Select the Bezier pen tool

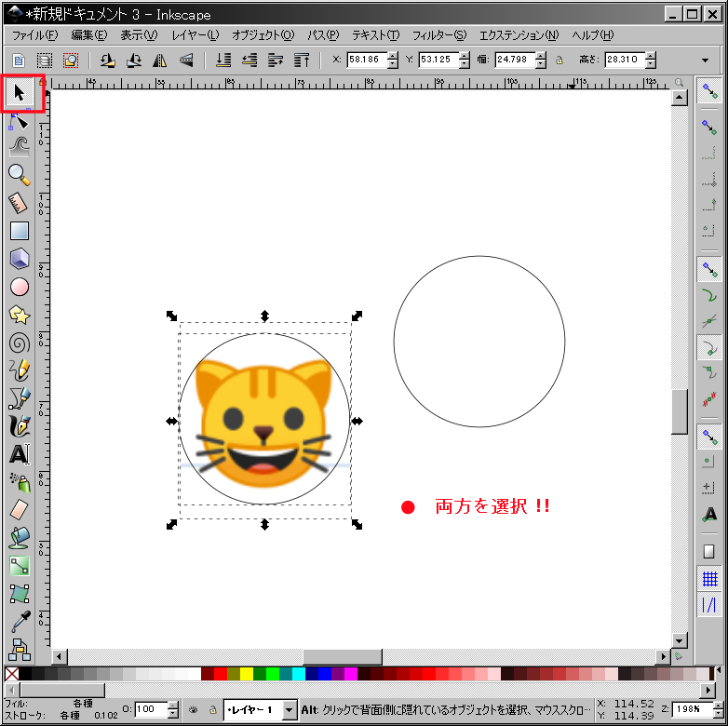click(20, 398)
